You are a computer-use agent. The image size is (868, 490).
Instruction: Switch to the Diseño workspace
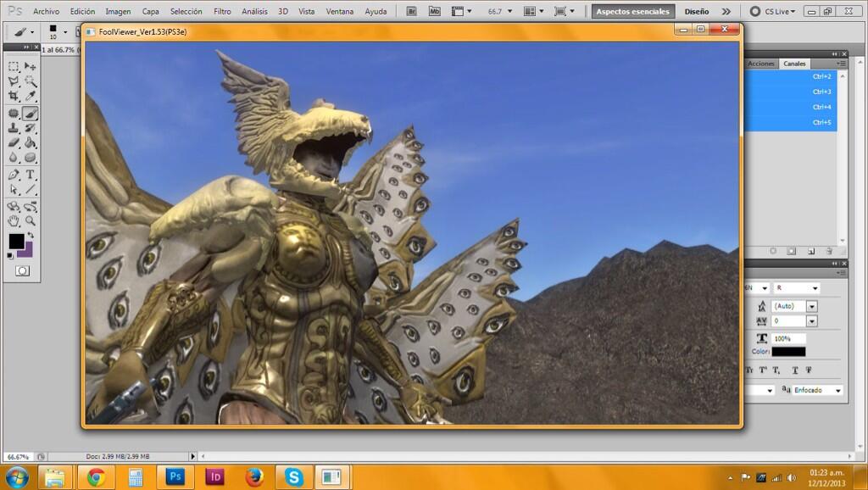[x=697, y=11]
